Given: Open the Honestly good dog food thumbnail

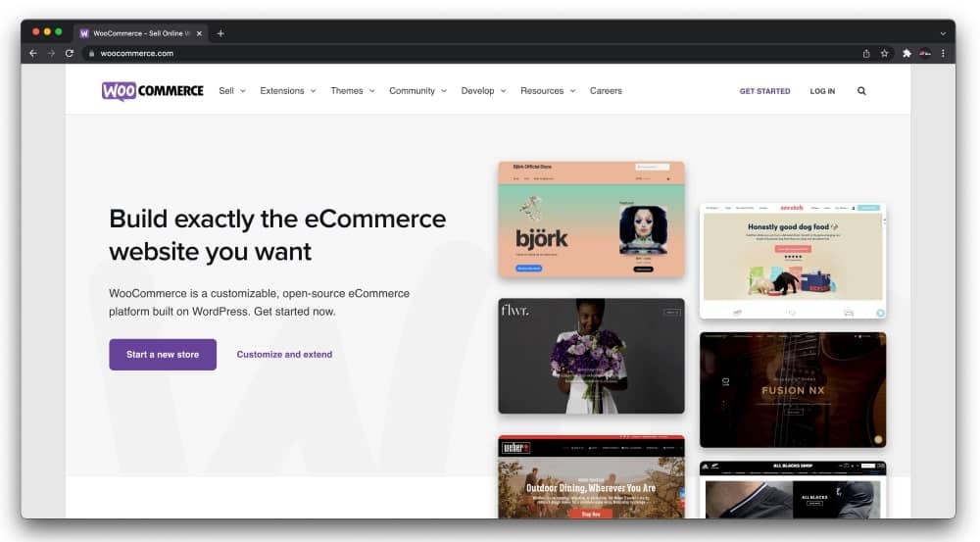Looking at the screenshot, I should click(793, 261).
